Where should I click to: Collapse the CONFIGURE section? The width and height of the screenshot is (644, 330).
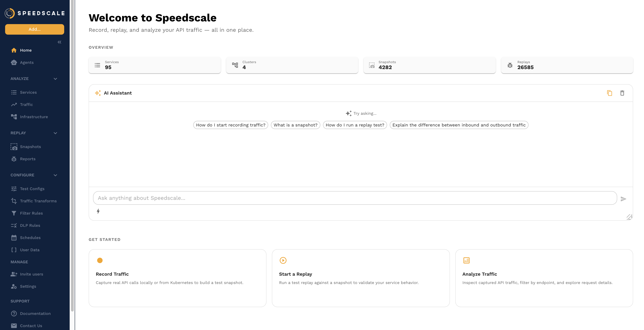point(55,175)
